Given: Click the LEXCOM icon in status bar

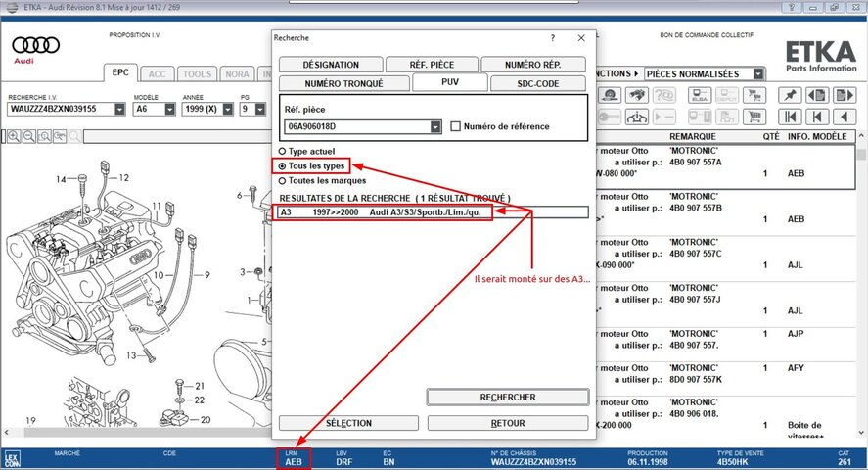Looking at the screenshot, I should point(12,459).
